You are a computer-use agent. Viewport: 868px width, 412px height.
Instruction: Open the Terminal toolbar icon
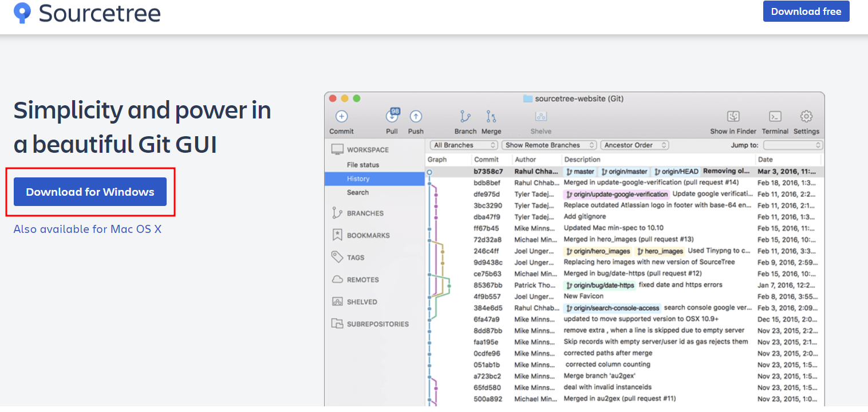[775, 117]
